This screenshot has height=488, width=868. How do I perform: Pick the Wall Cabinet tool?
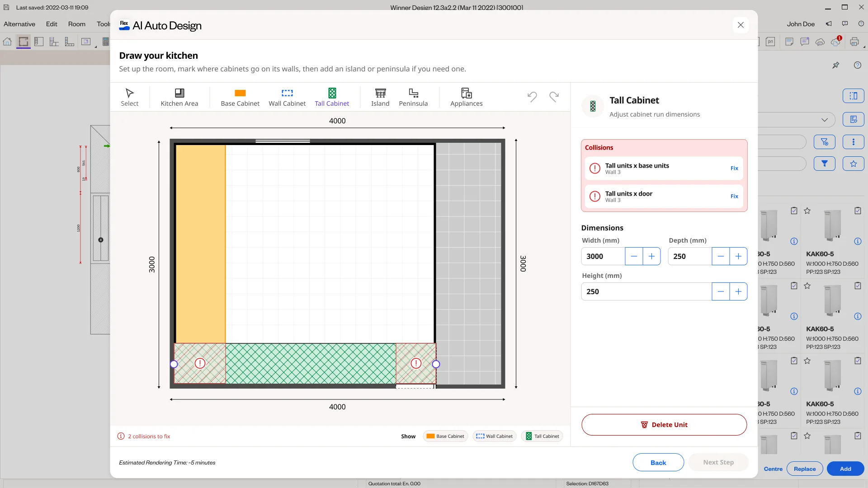(287, 97)
